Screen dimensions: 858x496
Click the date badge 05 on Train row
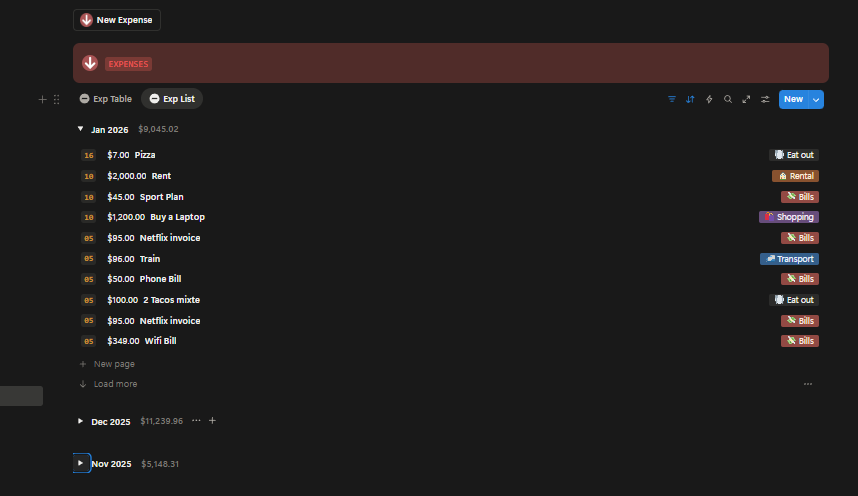point(89,258)
